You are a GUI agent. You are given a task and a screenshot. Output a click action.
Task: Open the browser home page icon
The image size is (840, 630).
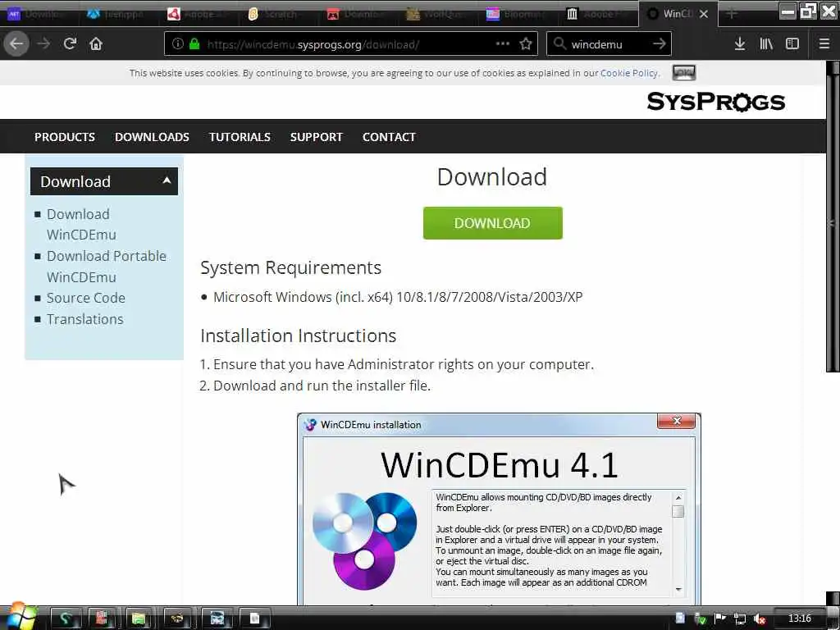96,44
